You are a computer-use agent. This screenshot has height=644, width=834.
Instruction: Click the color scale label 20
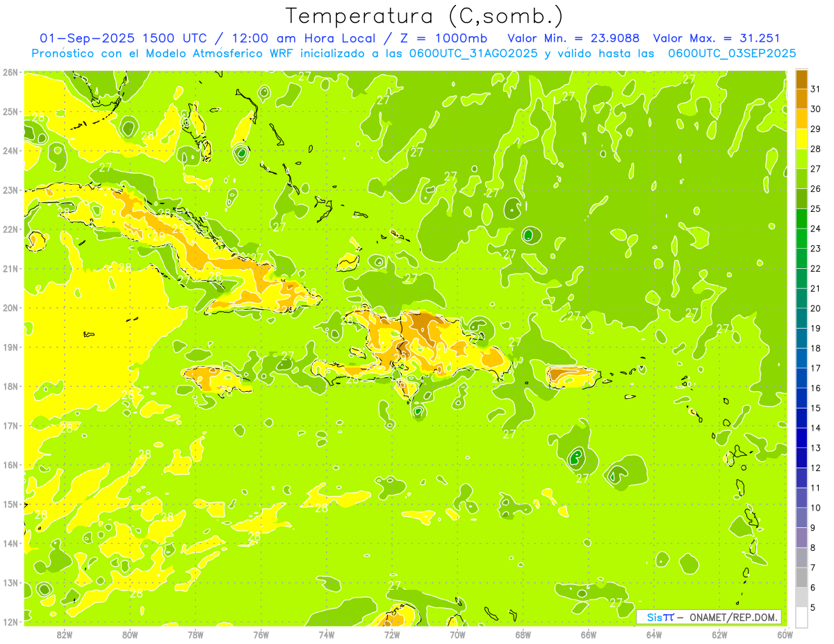(x=815, y=308)
